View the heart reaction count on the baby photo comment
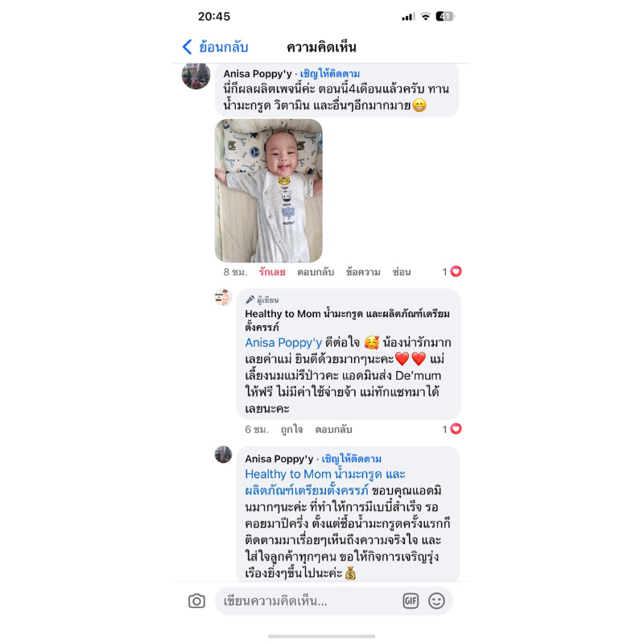 (x=452, y=271)
